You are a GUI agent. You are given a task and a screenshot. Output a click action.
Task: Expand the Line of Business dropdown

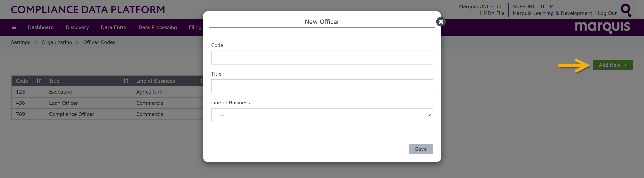[322, 115]
